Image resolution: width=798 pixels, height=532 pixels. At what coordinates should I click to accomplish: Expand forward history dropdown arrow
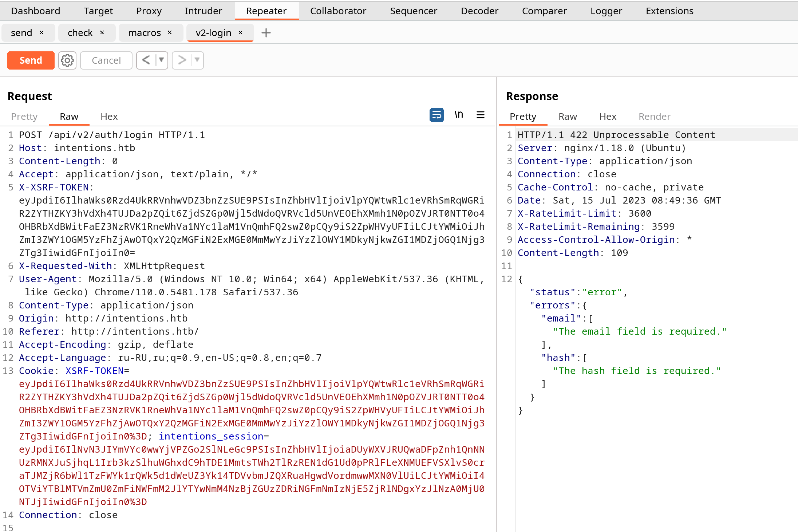[197, 60]
